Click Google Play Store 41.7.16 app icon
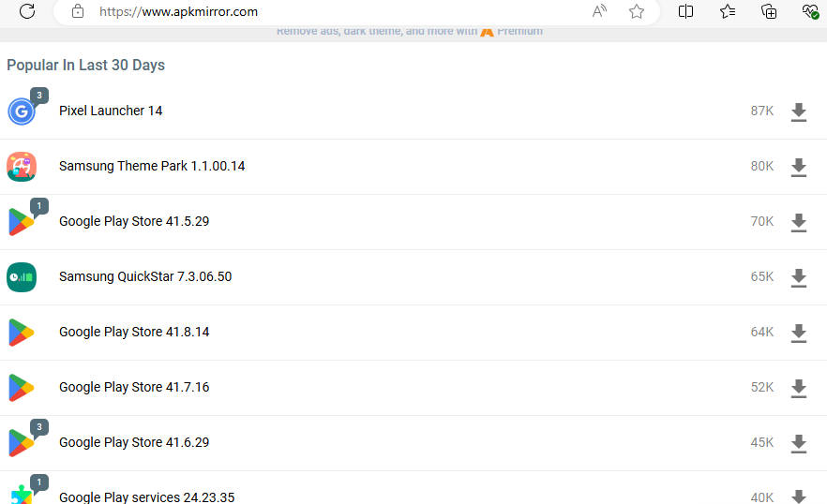The width and height of the screenshot is (827, 504). [x=21, y=388]
